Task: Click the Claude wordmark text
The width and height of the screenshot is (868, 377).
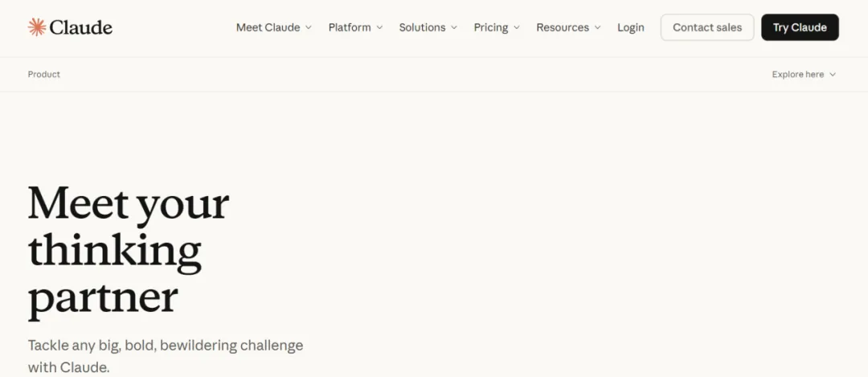Action: tap(80, 27)
